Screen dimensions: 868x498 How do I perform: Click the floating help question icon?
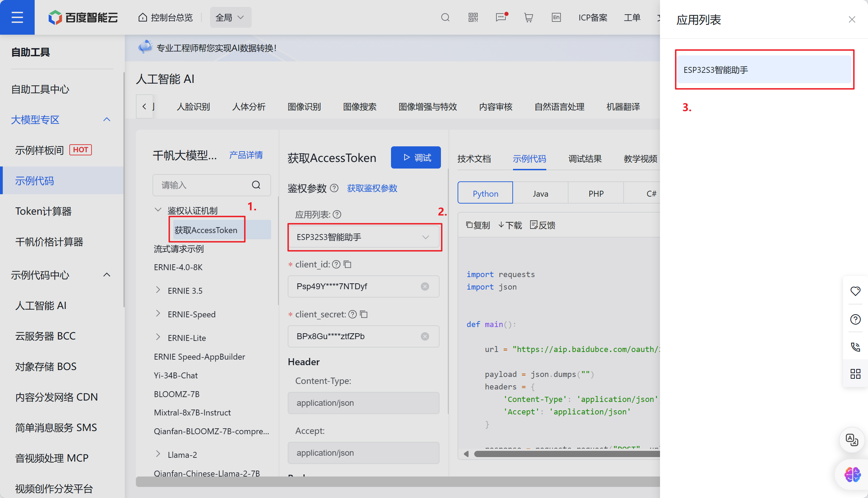(855, 319)
